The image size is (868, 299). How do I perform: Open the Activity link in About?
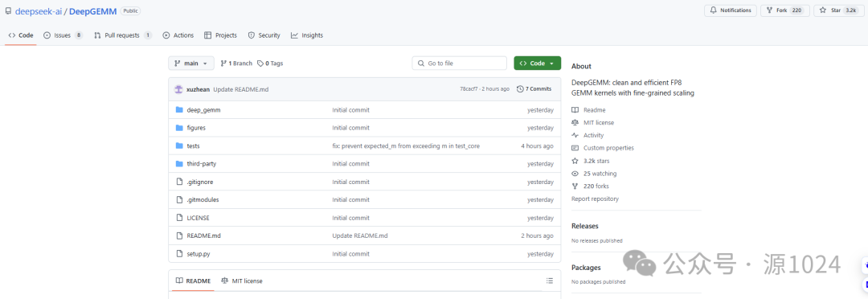(x=588, y=136)
